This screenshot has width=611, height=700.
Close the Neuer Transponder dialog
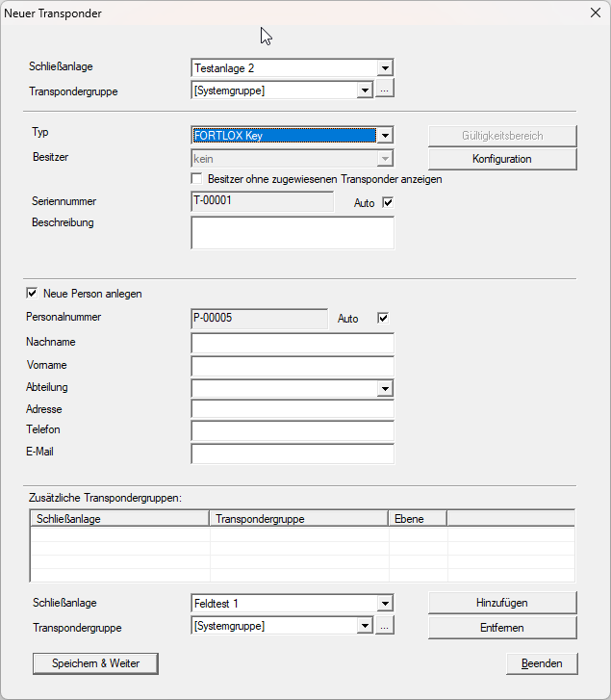pyautogui.click(x=593, y=13)
